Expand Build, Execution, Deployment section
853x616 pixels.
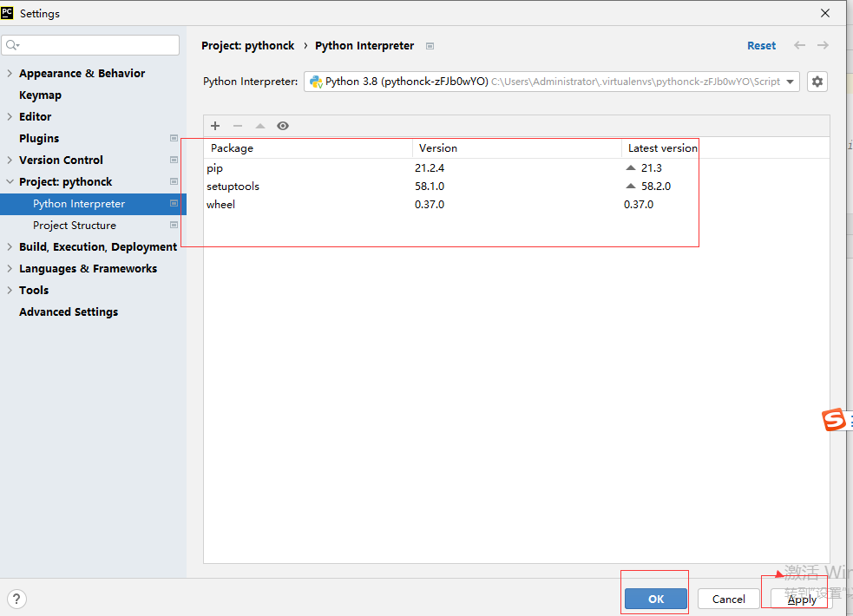[10, 247]
